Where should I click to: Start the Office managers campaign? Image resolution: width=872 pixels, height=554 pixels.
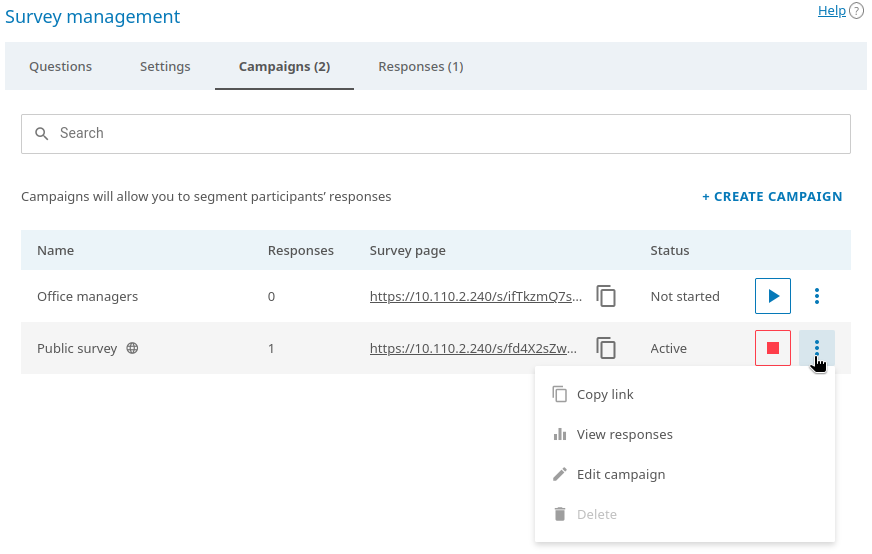coord(772,296)
